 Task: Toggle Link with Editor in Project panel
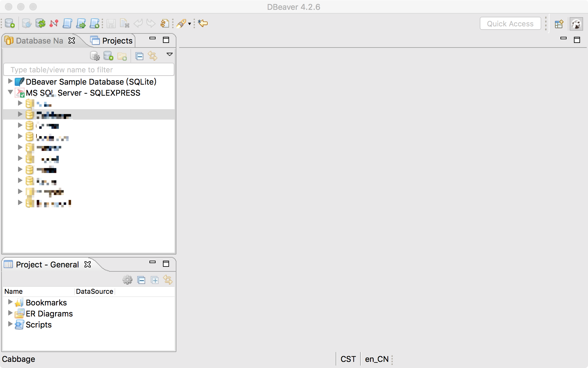(168, 280)
